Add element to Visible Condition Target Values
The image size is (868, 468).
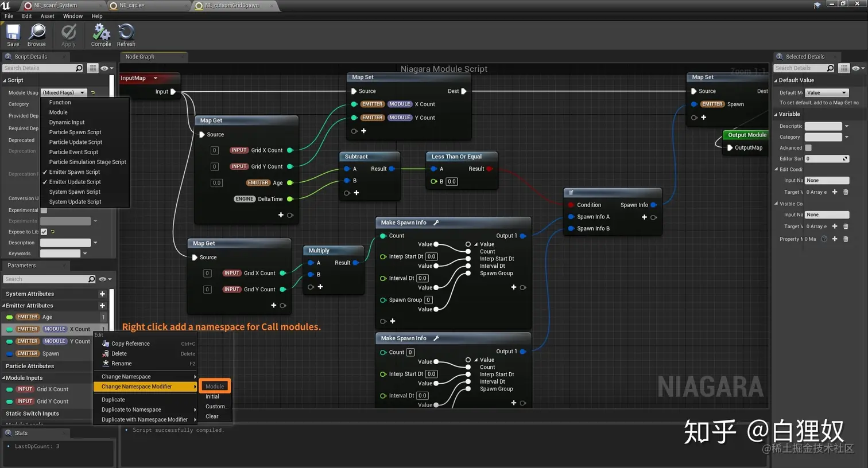(x=835, y=227)
